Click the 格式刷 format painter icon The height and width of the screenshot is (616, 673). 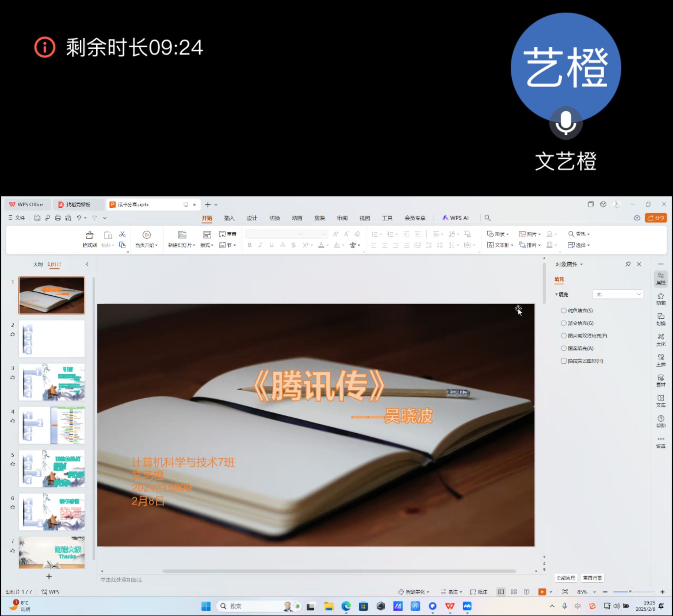89,235
